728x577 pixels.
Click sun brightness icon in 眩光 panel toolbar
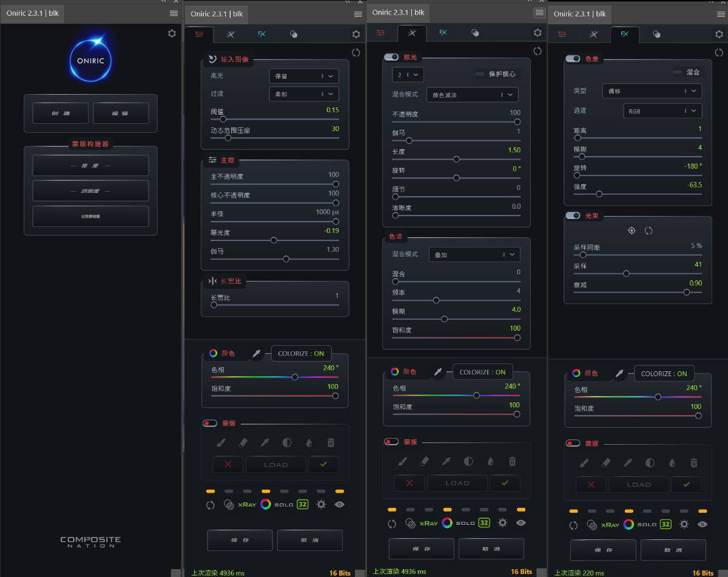(502, 522)
